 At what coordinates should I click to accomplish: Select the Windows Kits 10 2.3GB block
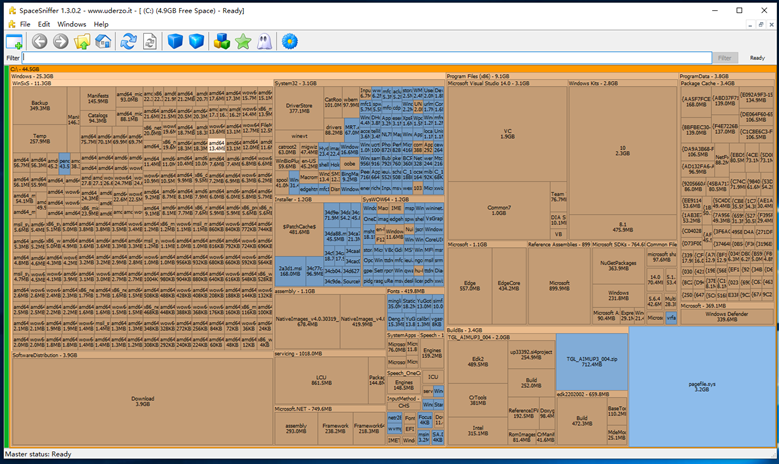click(x=623, y=151)
